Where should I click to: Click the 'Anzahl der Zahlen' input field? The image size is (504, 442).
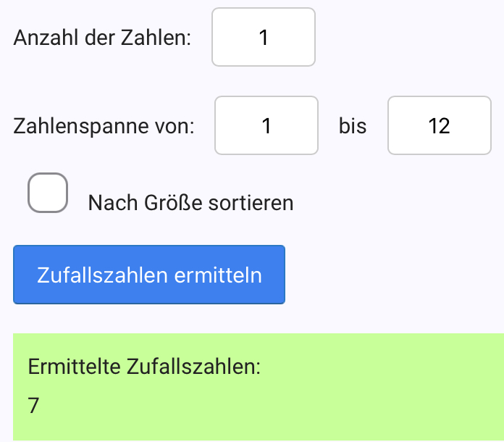coord(264,38)
